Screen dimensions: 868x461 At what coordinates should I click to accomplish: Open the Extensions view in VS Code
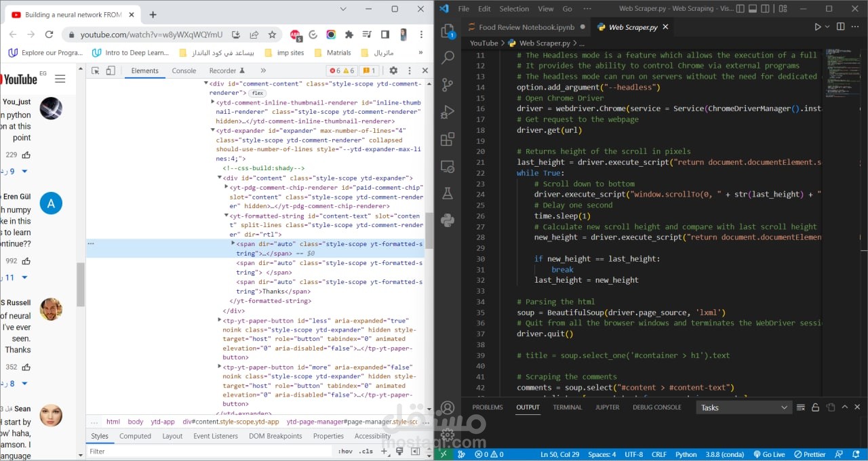[448, 140]
